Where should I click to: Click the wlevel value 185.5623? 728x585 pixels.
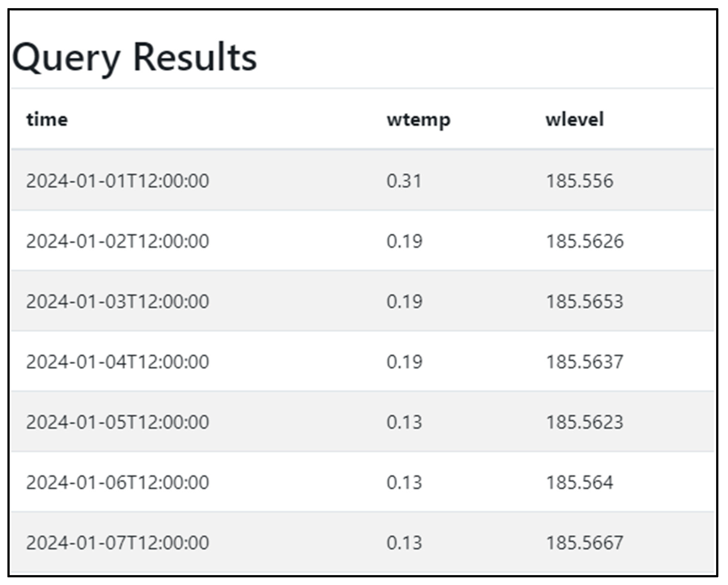pos(585,422)
